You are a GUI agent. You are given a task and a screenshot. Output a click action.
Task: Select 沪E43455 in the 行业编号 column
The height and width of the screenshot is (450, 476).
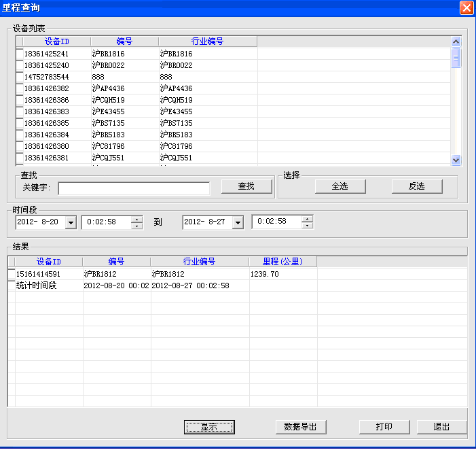coord(177,111)
